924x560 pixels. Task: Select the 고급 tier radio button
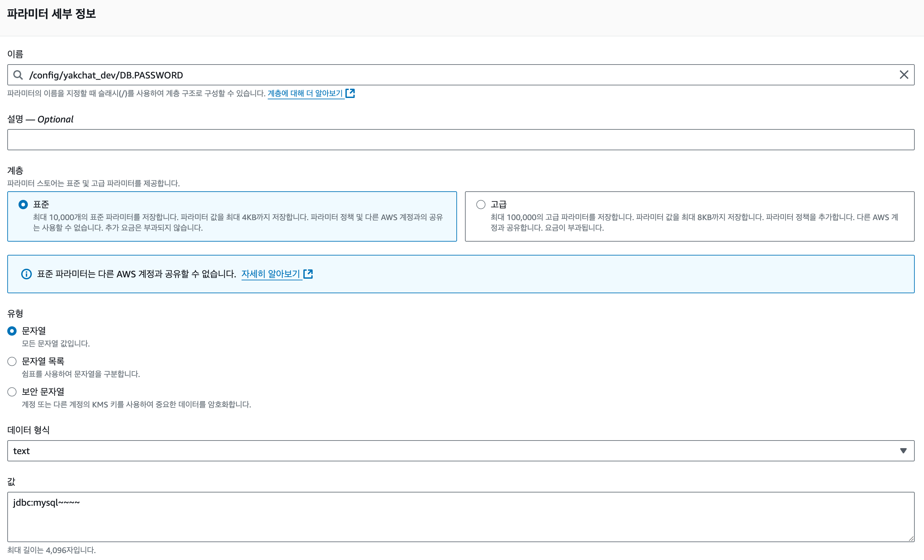481,204
